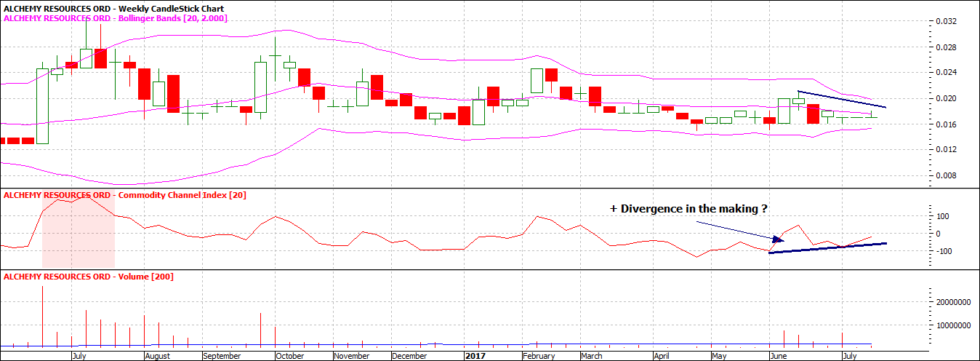Click the 10000000 volume axis value
Image resolution: width=980 pixels, height=361 pixels.
tap(955, 324)
